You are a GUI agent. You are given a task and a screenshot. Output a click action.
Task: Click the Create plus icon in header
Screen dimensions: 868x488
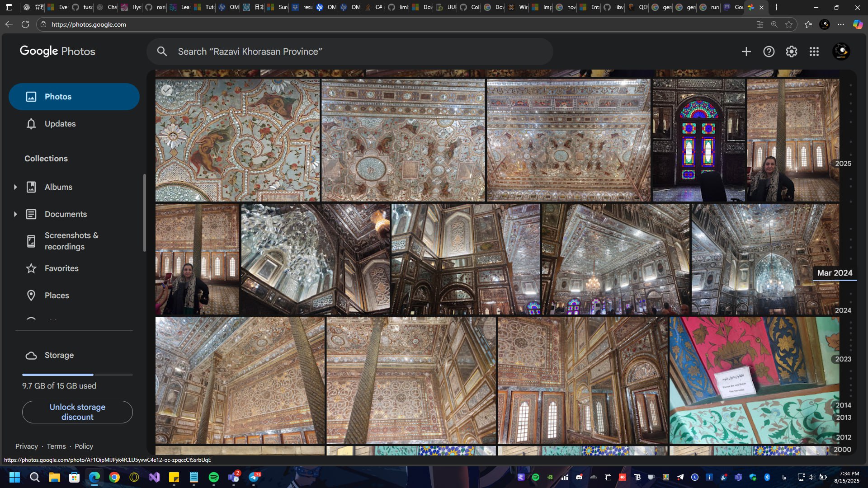(x=746, y=52)
